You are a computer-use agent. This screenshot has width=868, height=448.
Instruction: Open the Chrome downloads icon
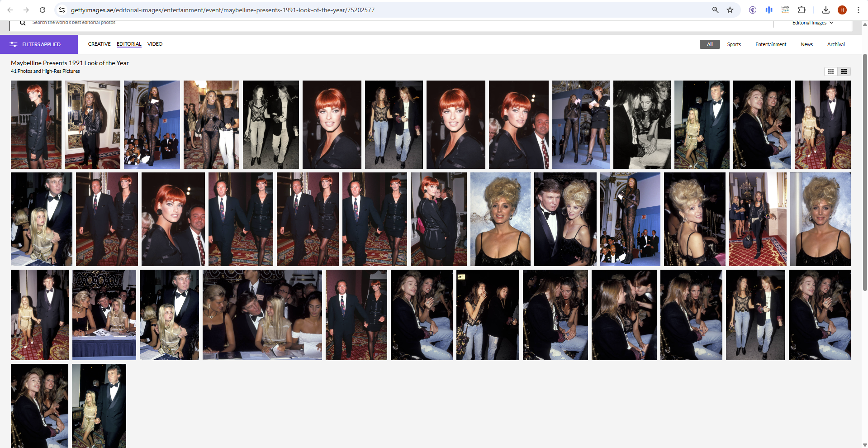coord(825,10)
